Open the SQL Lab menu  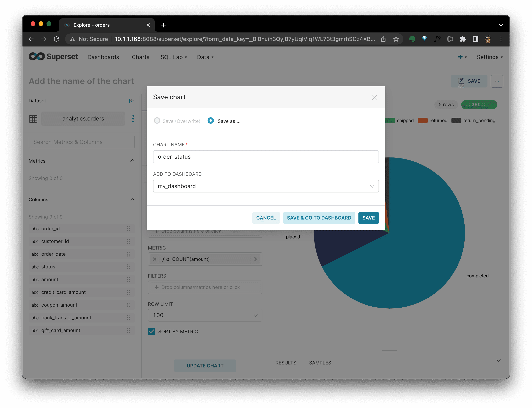point(174,57)
